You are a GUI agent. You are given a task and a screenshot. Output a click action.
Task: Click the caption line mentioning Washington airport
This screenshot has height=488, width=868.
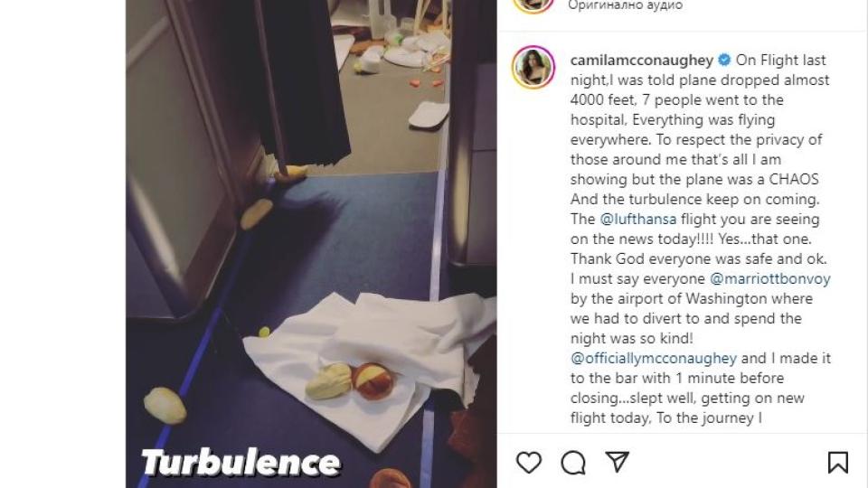pos(692,299)
